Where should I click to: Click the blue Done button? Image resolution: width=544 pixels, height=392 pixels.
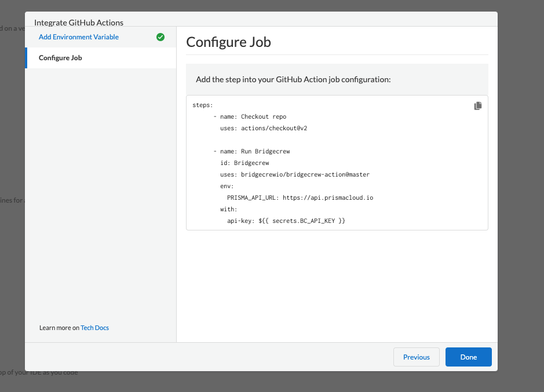click(x=468, y=357)
